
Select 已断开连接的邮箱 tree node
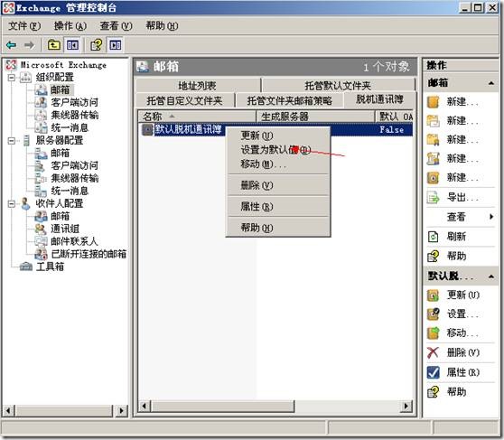[x=89, y=254]
